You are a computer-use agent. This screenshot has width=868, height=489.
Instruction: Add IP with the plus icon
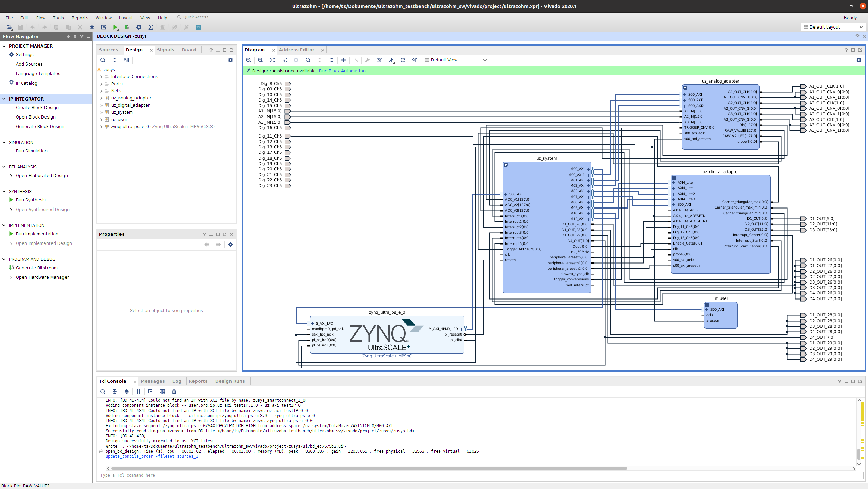click(x=344, y=60)
